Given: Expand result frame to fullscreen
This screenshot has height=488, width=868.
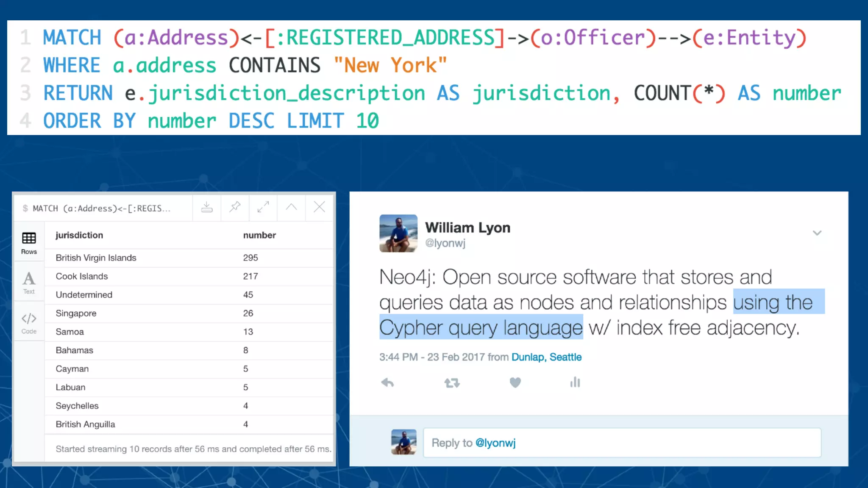Looking at the screenshot, I should pyautogui.click(x=263, y=207).
